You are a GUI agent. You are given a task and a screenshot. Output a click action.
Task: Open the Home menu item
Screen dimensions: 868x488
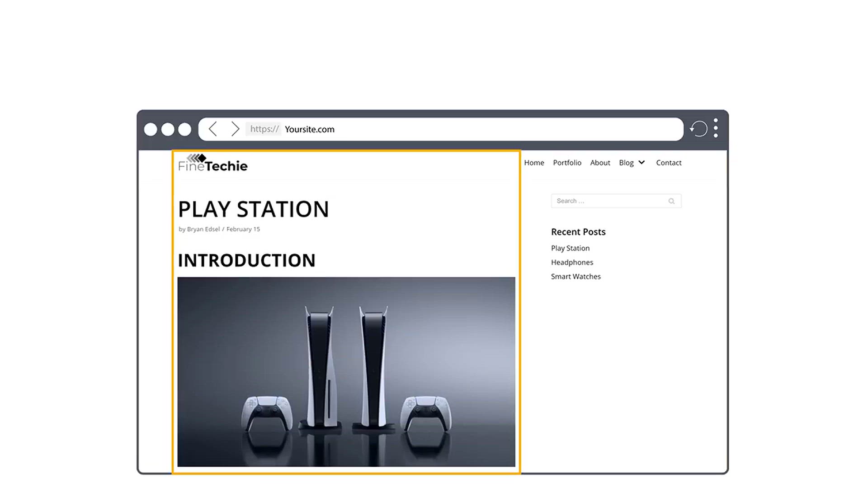tap(534, 163)
